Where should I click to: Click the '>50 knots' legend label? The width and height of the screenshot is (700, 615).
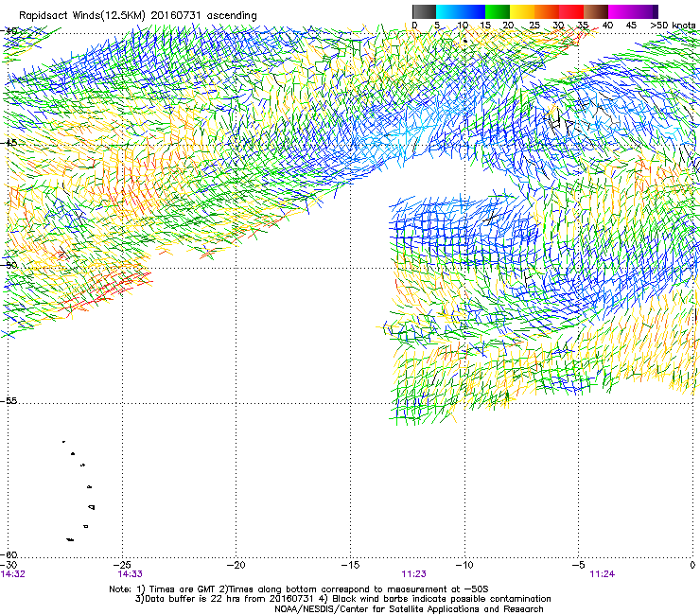click(x=673, y=26)
